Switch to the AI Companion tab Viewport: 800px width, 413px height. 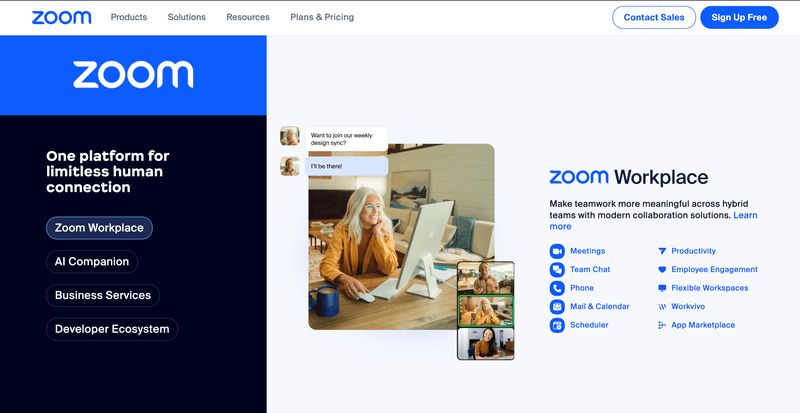point(92,261)
